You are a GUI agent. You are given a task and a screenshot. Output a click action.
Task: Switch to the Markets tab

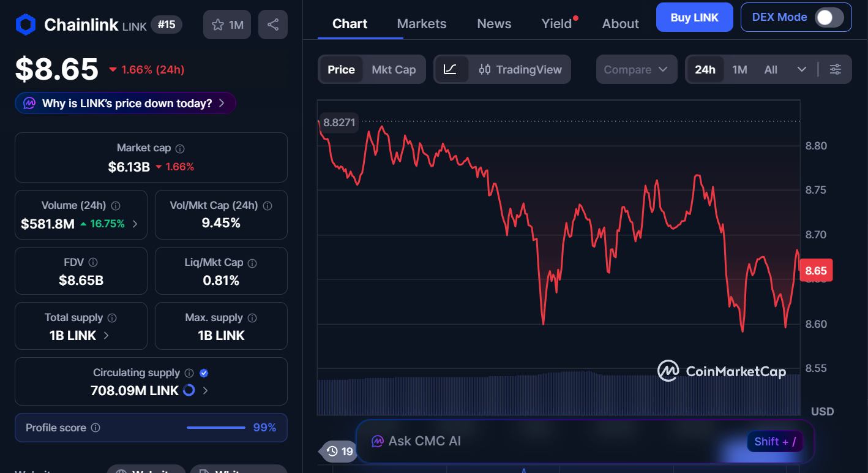coord(421,23)
